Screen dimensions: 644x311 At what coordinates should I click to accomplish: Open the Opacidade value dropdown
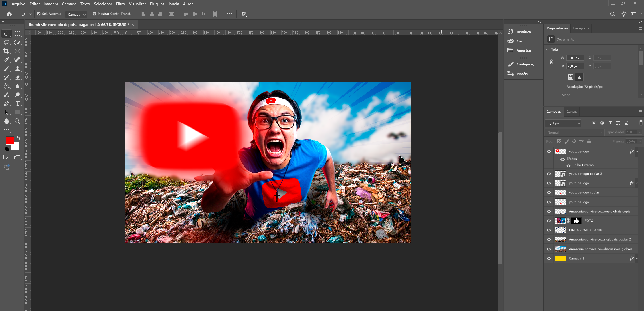coord(640,132)
